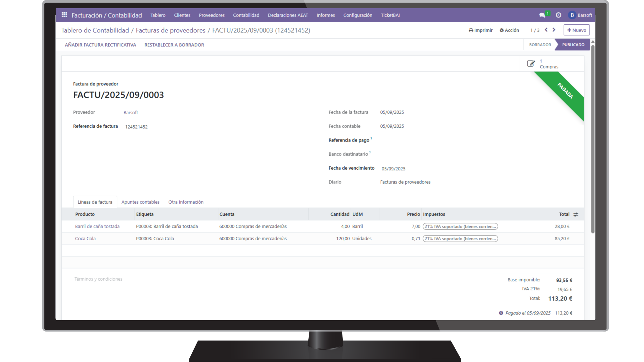The width and height of the screenshot is (644, 362).
Task: Open the Proveedores menu
Action: pos(212,15)
